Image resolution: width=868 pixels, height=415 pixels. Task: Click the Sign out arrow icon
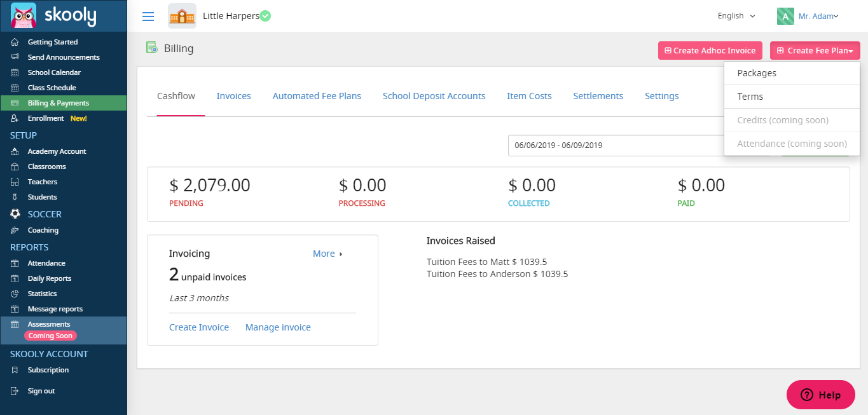pos(15,391)
